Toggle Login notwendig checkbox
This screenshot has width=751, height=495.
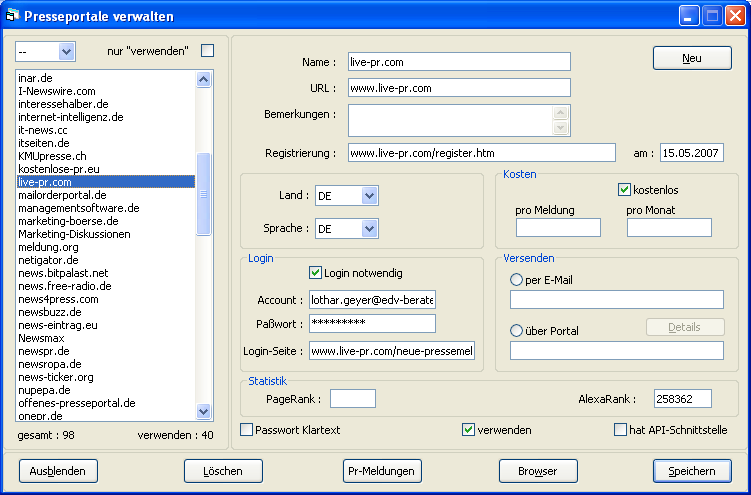point(316,273)
